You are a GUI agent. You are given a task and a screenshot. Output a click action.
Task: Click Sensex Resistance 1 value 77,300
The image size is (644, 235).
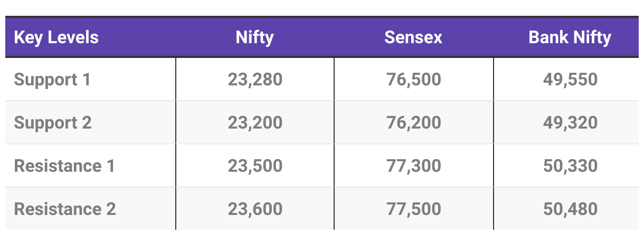[x=413, y=166]
